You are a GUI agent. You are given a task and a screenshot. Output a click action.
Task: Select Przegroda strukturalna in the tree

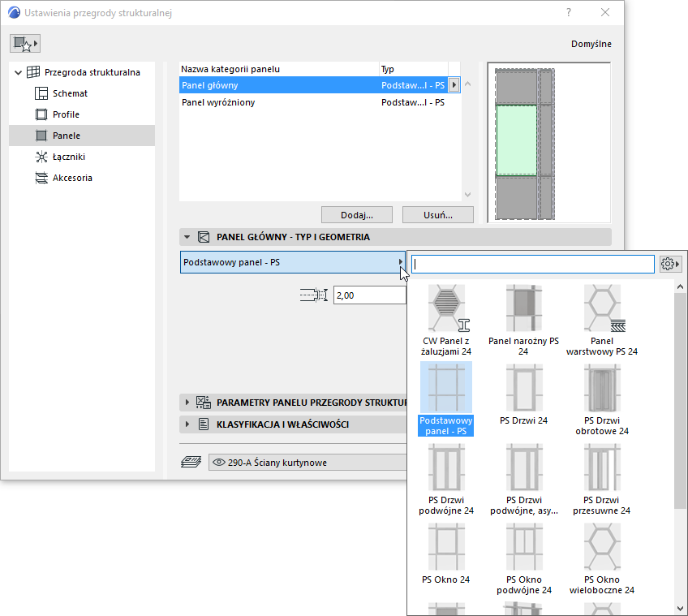coord(92,72)
